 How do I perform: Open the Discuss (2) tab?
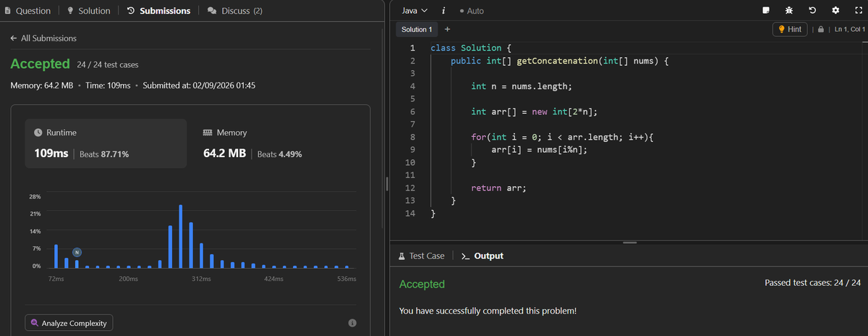click(x=234, y=11)
